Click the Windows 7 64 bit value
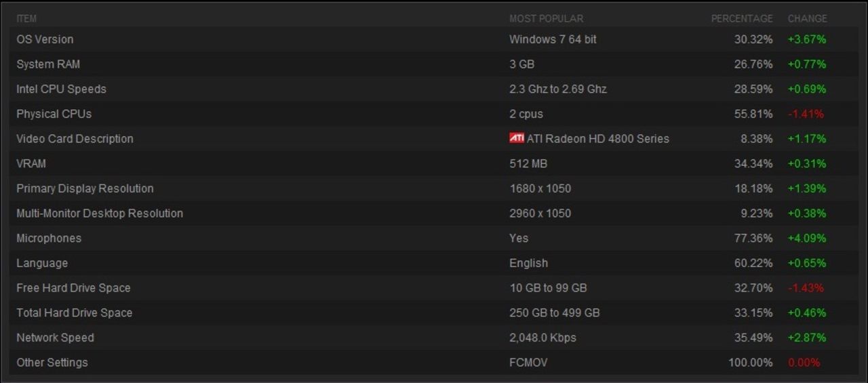This screenshot has height=383, width=868. (553, 39)
